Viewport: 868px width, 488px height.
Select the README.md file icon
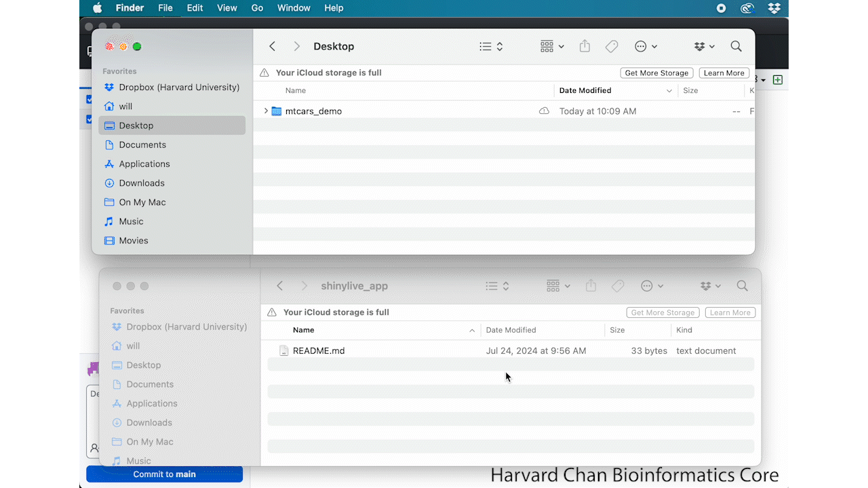tap(284, 351)
